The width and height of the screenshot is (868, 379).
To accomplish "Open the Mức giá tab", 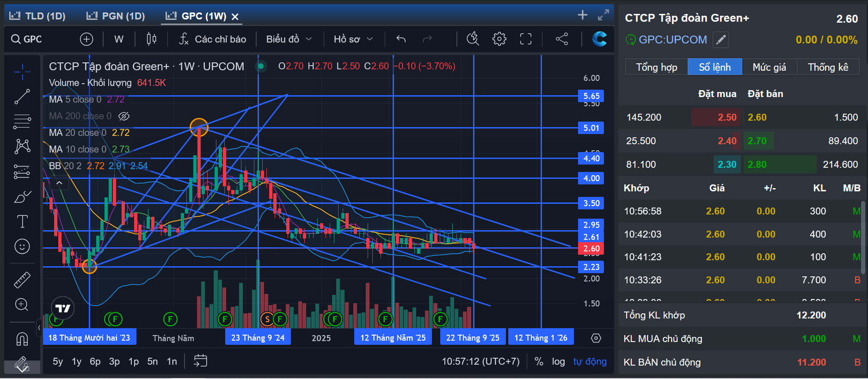I will 769,67.
